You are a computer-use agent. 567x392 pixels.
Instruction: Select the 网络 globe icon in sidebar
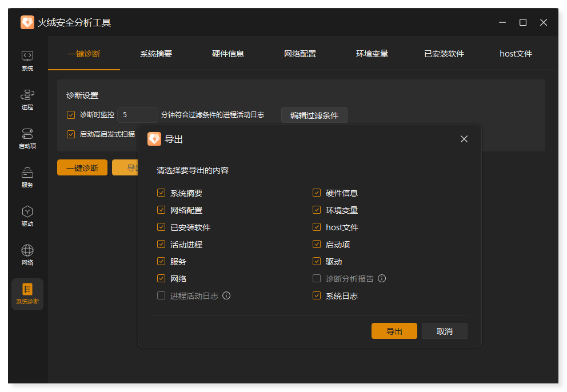27,251
